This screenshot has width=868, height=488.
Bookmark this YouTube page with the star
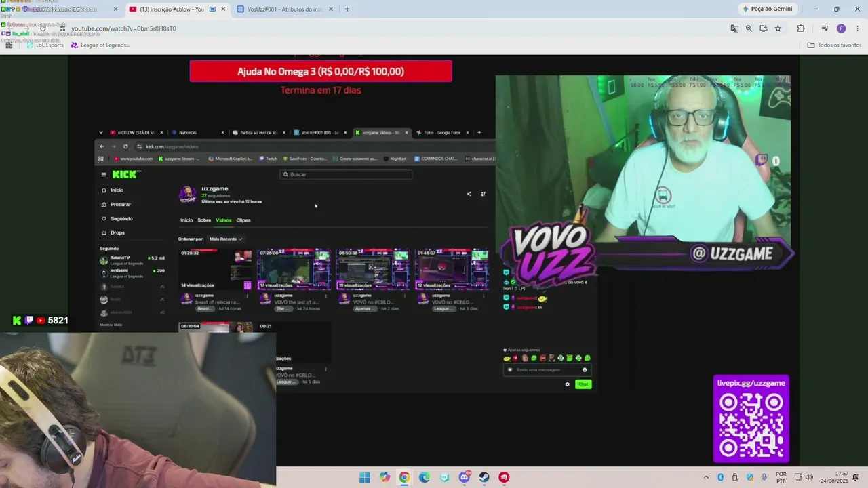(778, 28)
